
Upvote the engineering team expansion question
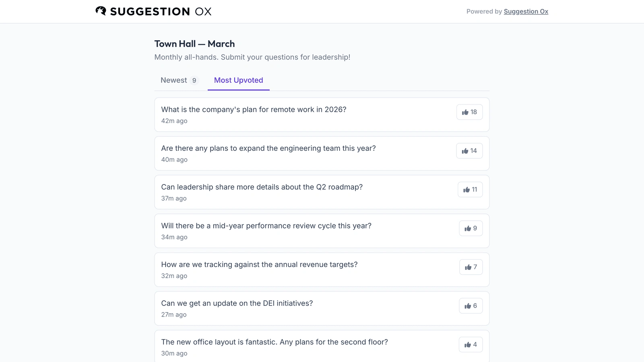tap(469, 151)
